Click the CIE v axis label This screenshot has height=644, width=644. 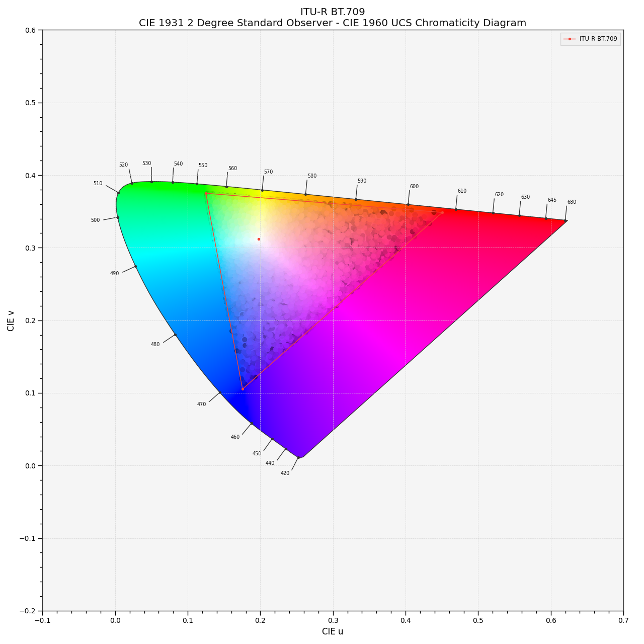pyautogui.click(x=11, y=320)
